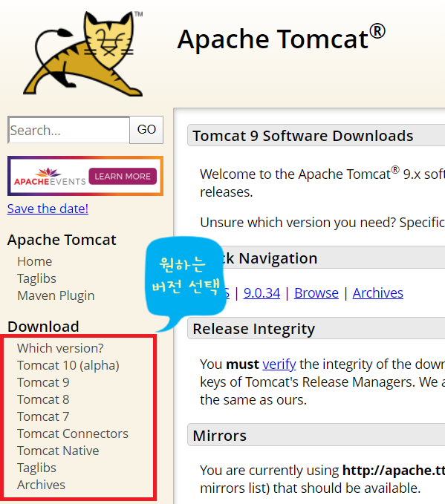
Task: Open the Maven Plugin link
Action: point(56,295)
